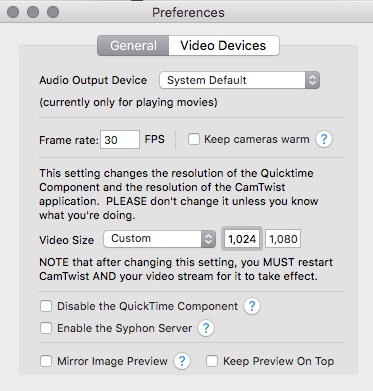Click the Frame rate input field
This screenshot has height=391, width=373.
pyautogui.click(x=120, y=140)
